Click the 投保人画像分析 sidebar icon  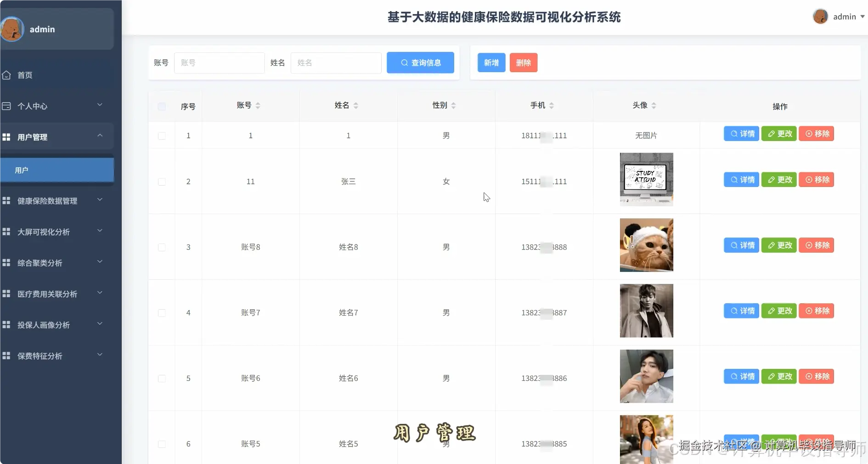point(6,325)
